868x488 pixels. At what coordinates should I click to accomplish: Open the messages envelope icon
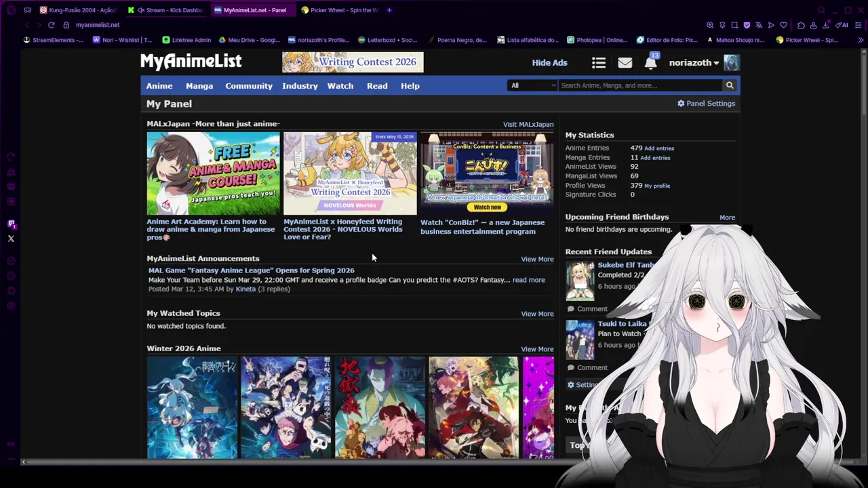pos(625,62)
